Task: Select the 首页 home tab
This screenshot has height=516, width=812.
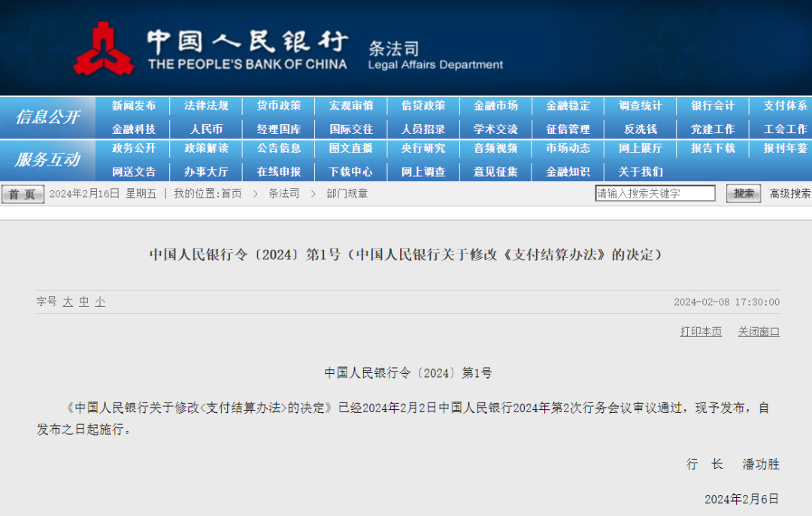Action: click(23, 193)
